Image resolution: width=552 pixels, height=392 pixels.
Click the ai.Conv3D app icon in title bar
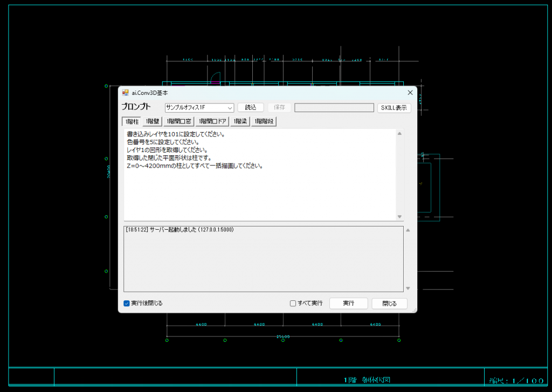(125, 93)
